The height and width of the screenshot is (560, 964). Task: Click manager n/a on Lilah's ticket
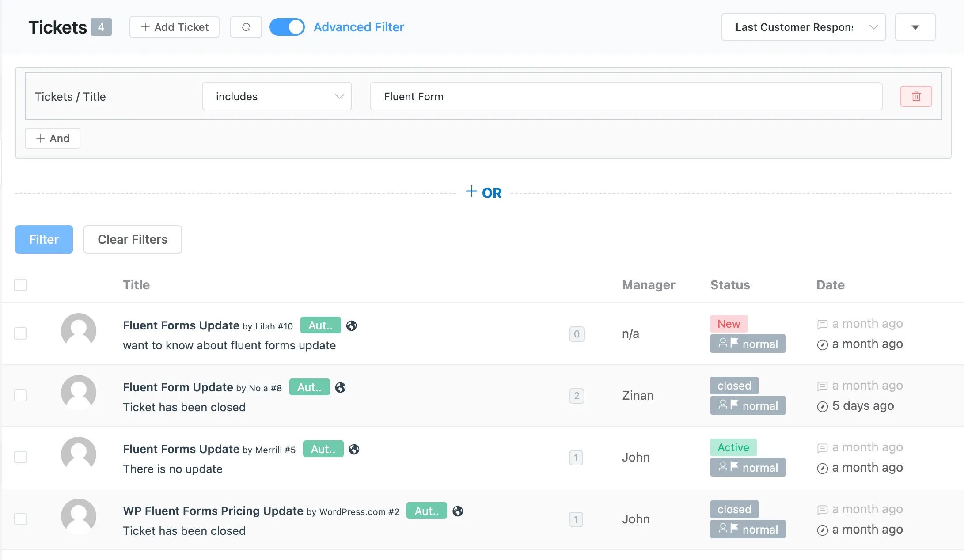pyautogui.click(x=630, y=333)
